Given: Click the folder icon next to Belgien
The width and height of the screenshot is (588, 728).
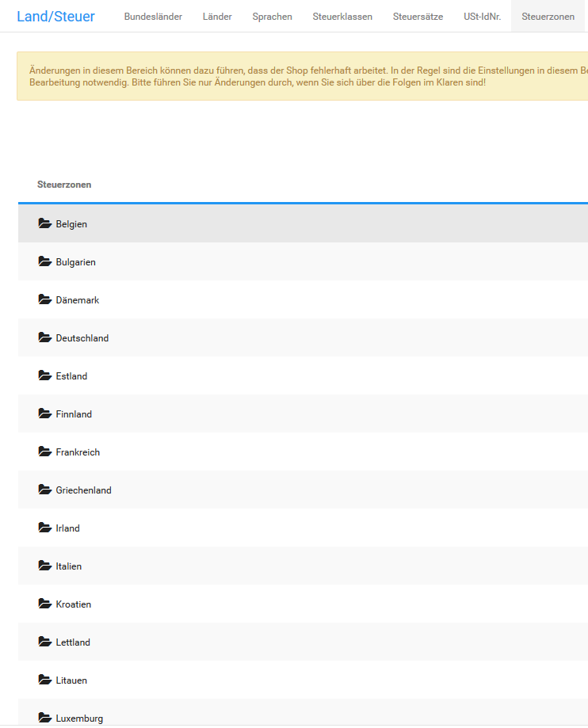Looking at the screenshot, I should 44,223.
